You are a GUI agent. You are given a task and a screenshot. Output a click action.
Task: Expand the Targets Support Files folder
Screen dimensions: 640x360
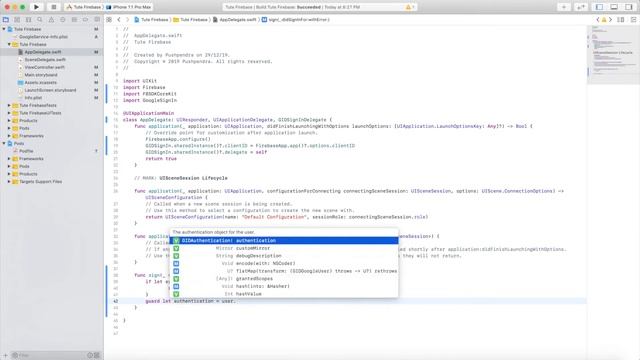(x=9, y=182)
